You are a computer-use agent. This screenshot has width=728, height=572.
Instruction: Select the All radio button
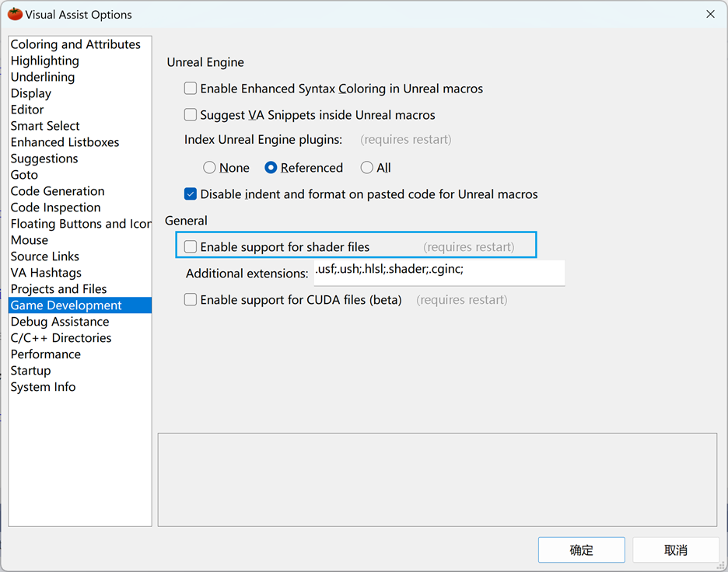coord(367,168)
